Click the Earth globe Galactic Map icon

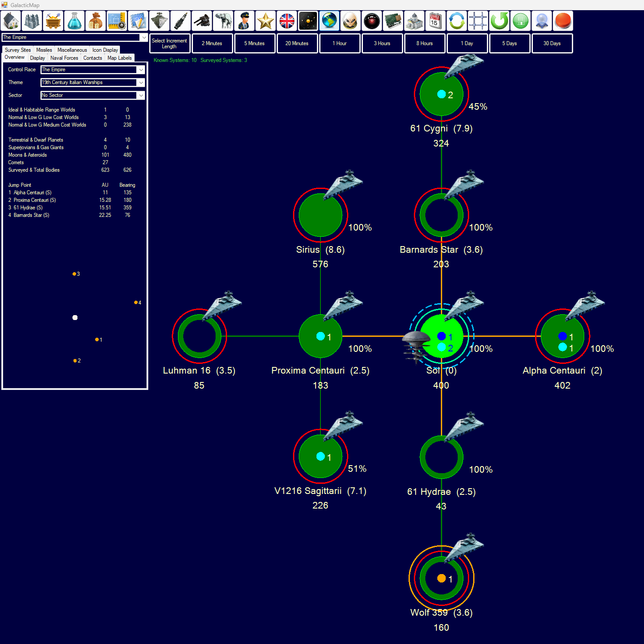point(329,21)
